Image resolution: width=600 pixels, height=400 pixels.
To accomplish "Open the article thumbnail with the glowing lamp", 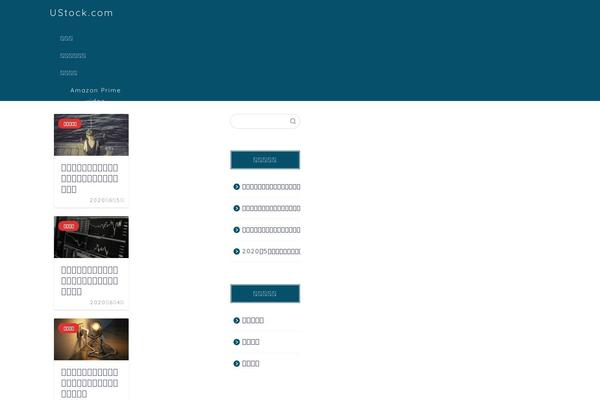I will [x=91, y=339].
